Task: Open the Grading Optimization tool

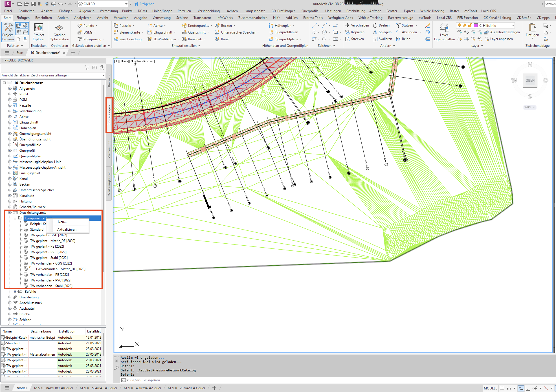Action: pos(59,32)
